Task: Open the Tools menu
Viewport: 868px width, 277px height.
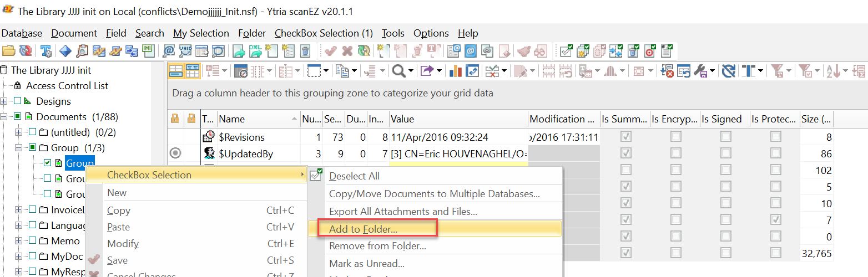Action: coord(393,33)
